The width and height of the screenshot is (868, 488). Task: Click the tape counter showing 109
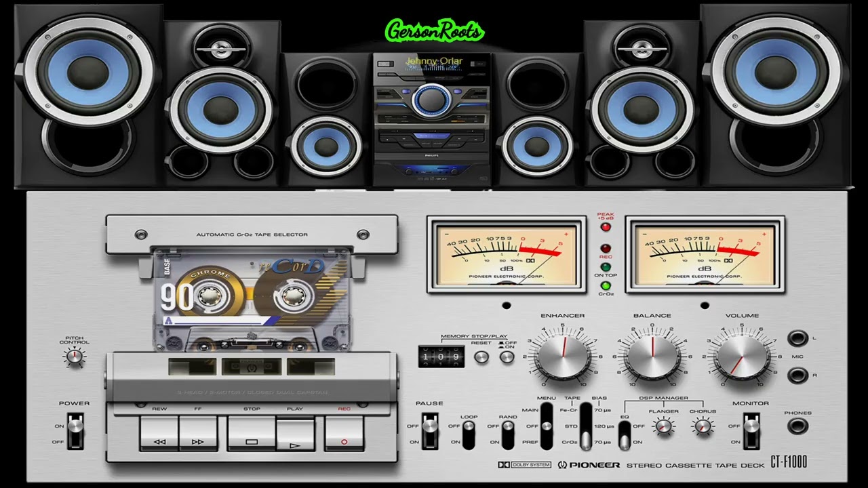click(441, 357)
